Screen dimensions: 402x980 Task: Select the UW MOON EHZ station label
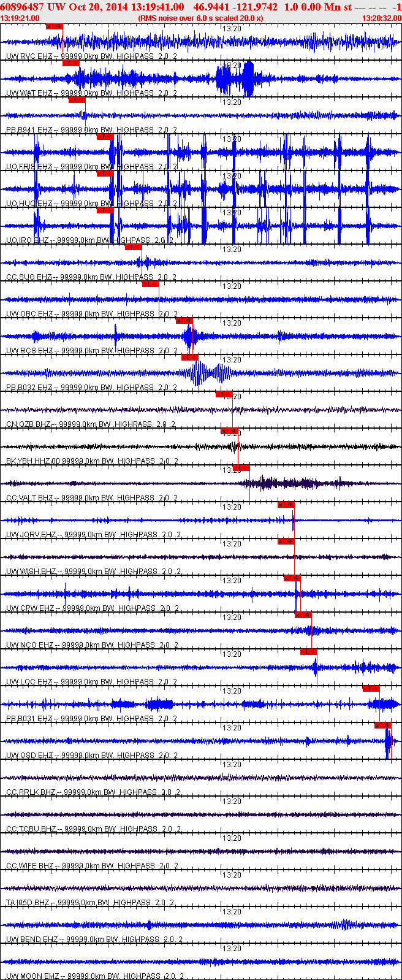[96, 976]
